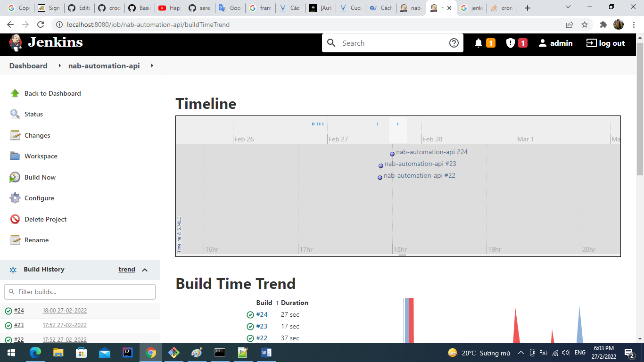Switch to the cron browser tab
Image resolution: width=644 pixels, height=362 pixels.
(502, 8)
